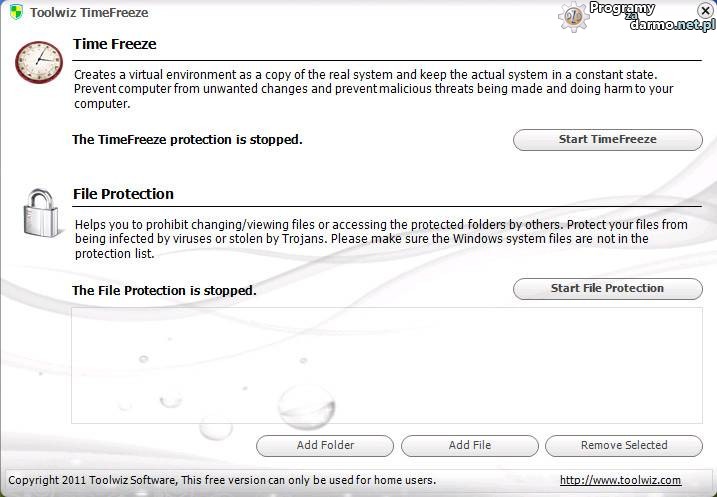Click the Toolwiz shield icon in title bar
This screenshot has height=497, width=717.
coord(16,12)
